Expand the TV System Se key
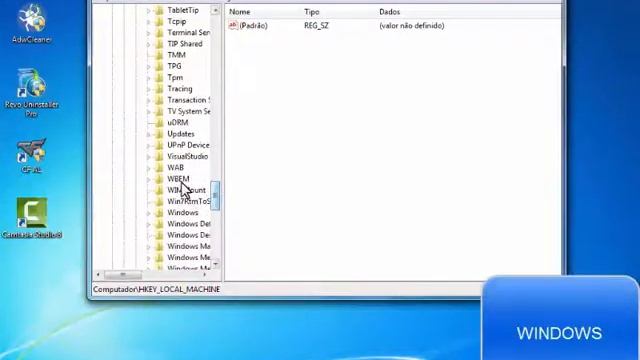The height and width of the screenshot is (360, 640). [x=149, y=111]
